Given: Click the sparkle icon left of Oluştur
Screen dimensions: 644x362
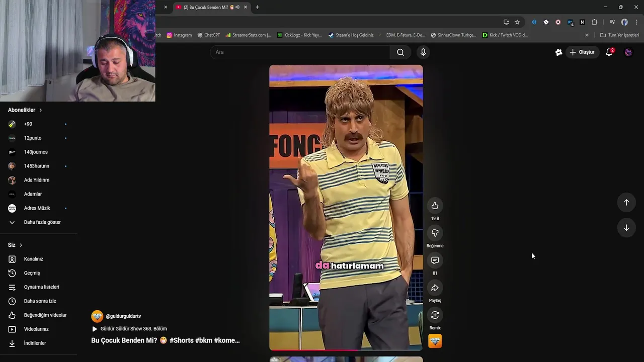Looking at the screenshot, I should [x=558, y=52].
